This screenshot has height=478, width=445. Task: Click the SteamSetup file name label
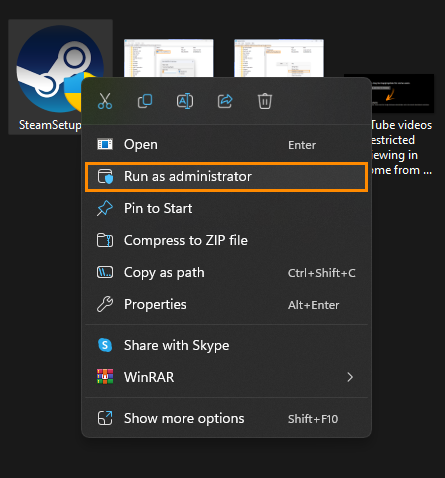point(50,125)
